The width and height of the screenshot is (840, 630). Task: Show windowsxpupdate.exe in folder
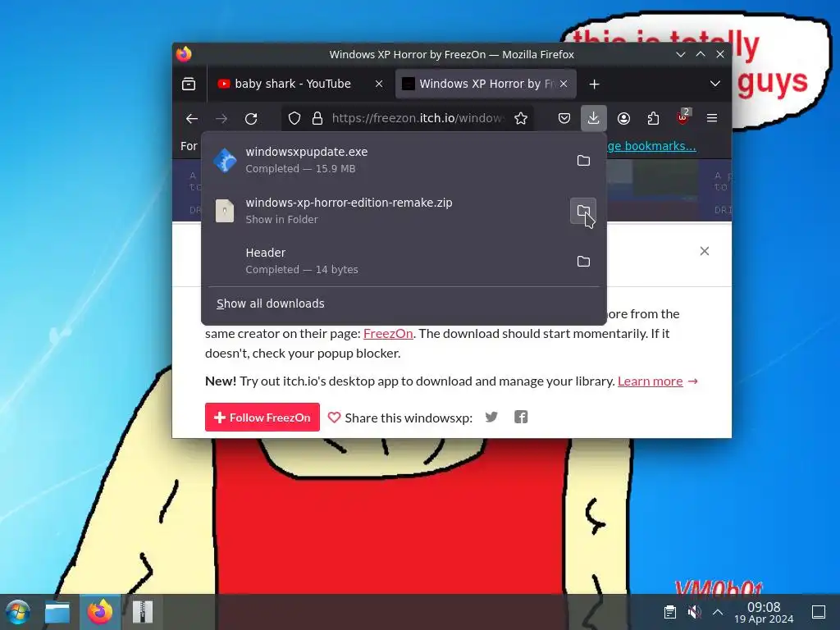[x=583, y=160]
